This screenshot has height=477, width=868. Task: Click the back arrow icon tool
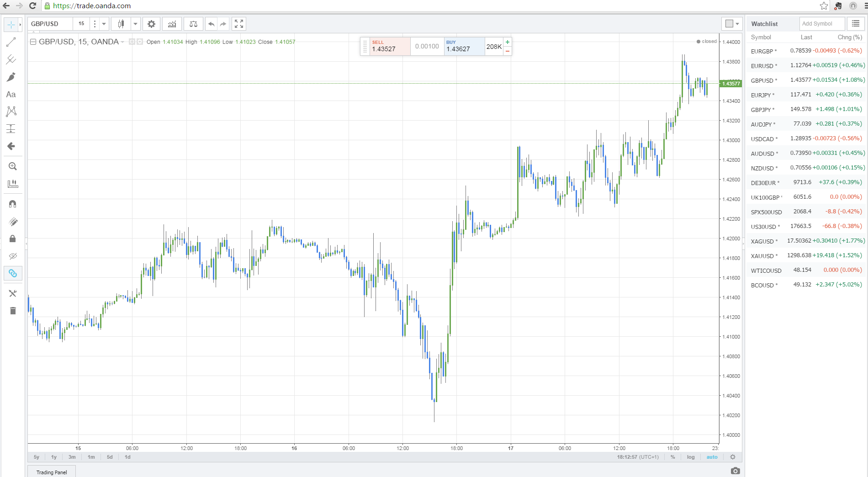(11, 146)
